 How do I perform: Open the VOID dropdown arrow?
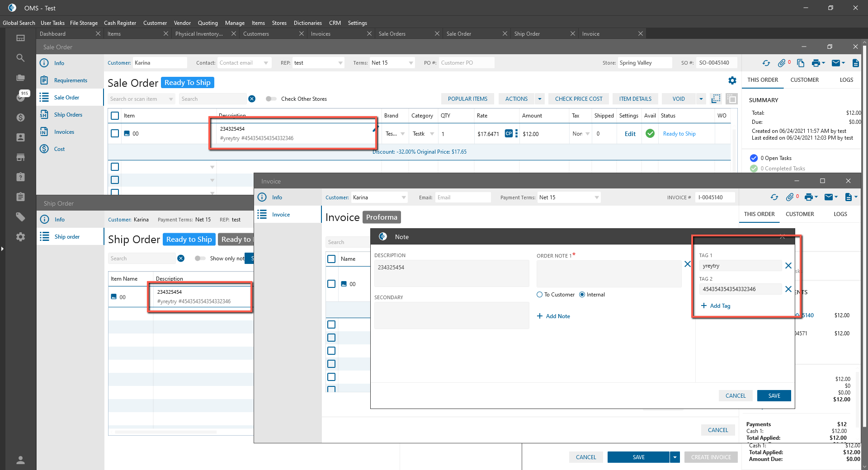[701, 99]
